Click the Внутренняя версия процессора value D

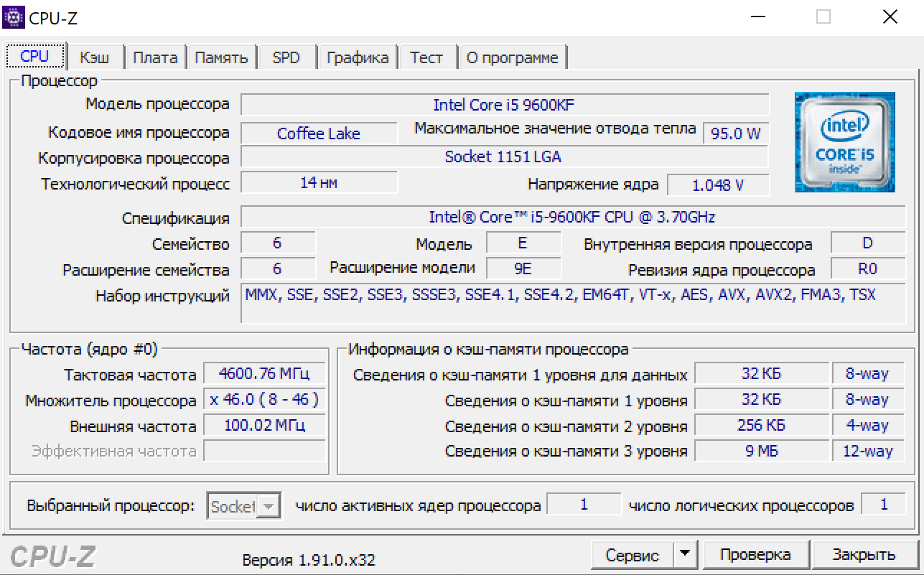coord(868,243)
